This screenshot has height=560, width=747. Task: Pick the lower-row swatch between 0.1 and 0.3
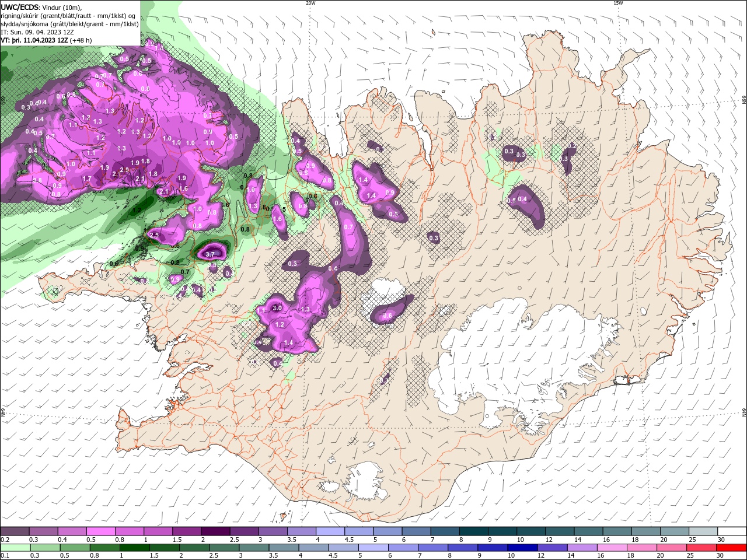(x=15, y=548)
